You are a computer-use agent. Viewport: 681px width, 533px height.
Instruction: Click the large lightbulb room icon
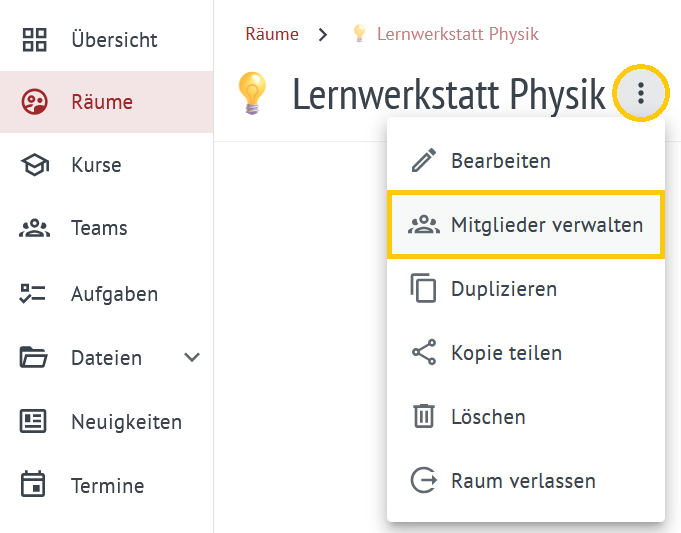(252, 93)
